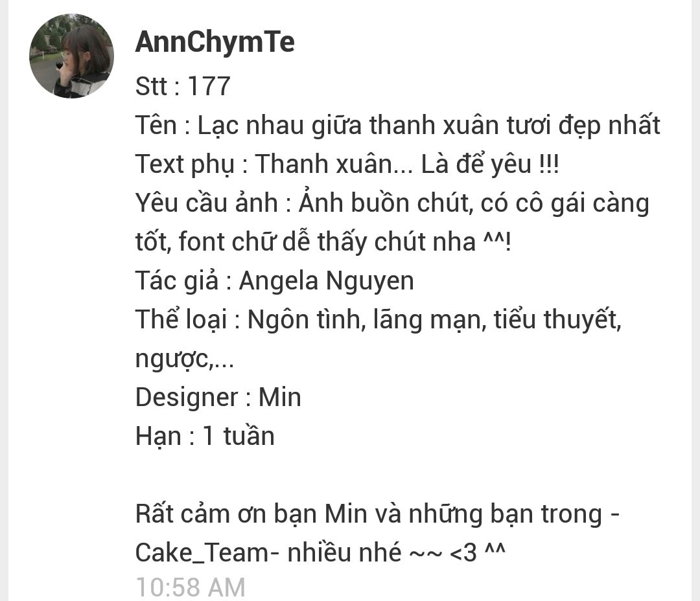The height and width of the screenshot is (601, 700).
Task: Tap the word 'Ngôn tình' in the genre list
Action: [x=303, y=320]
